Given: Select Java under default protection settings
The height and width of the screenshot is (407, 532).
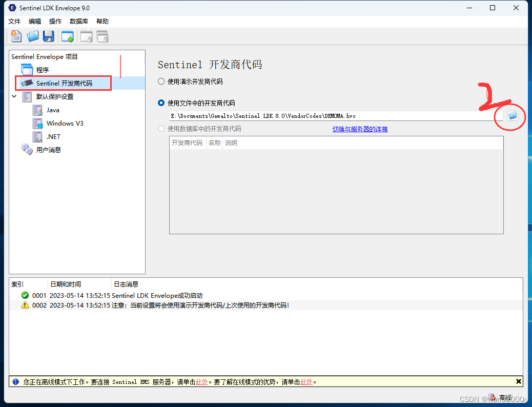Looking at the screenshot, I should pyautogui.click(x=53, y=110).
